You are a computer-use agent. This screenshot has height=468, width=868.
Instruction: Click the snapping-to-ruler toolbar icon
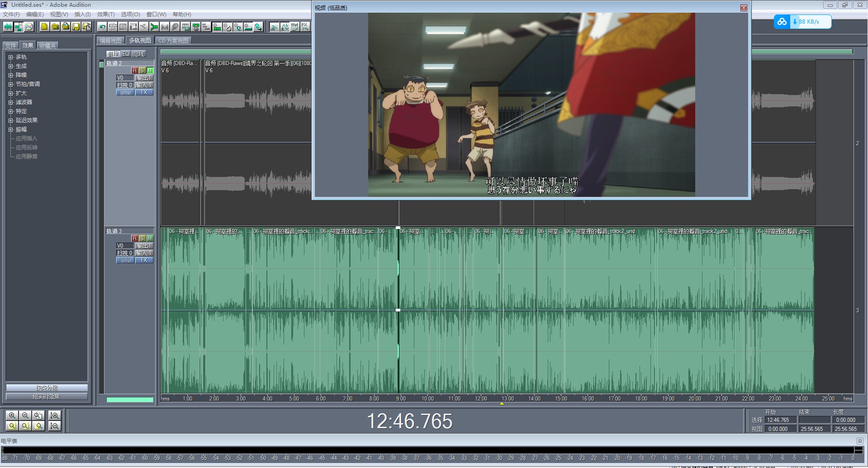248,27
